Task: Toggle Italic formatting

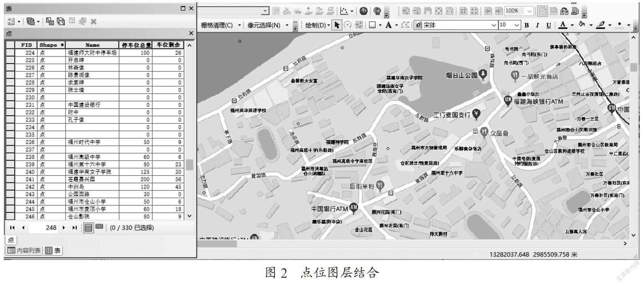Action: coord(537,25)
